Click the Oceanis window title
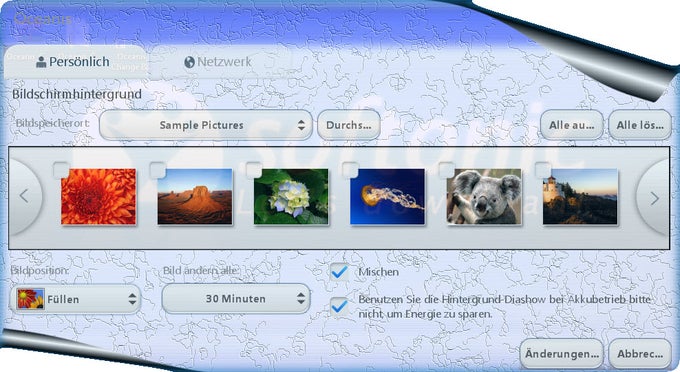This screenshot has width=680, height=372. tap(42, 19)
